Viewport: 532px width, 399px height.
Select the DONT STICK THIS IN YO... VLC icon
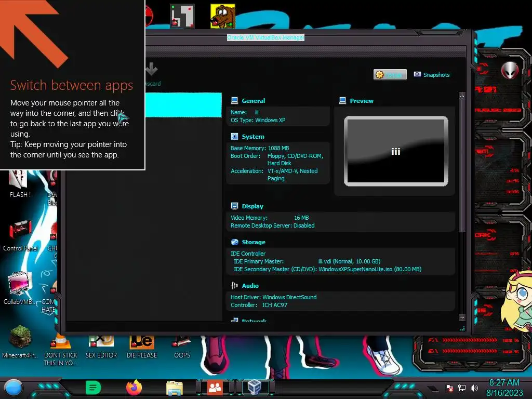click(x=61, y=351)
